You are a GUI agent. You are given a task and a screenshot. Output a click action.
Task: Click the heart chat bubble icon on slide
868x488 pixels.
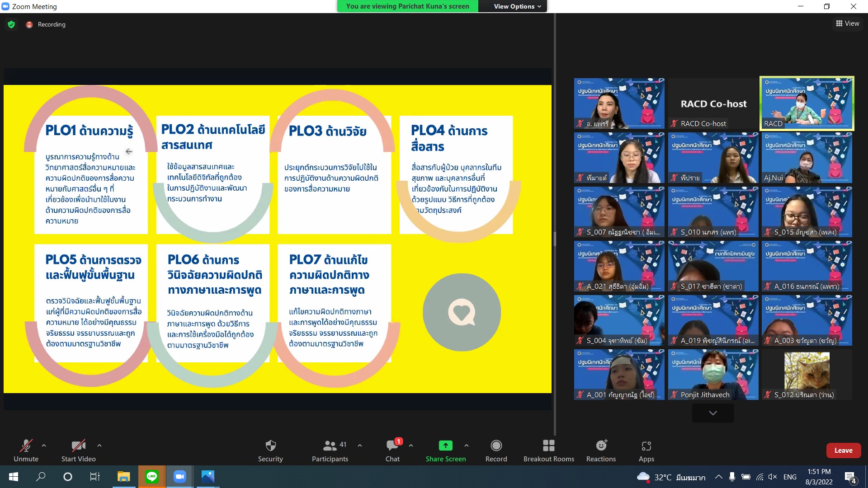462,312
